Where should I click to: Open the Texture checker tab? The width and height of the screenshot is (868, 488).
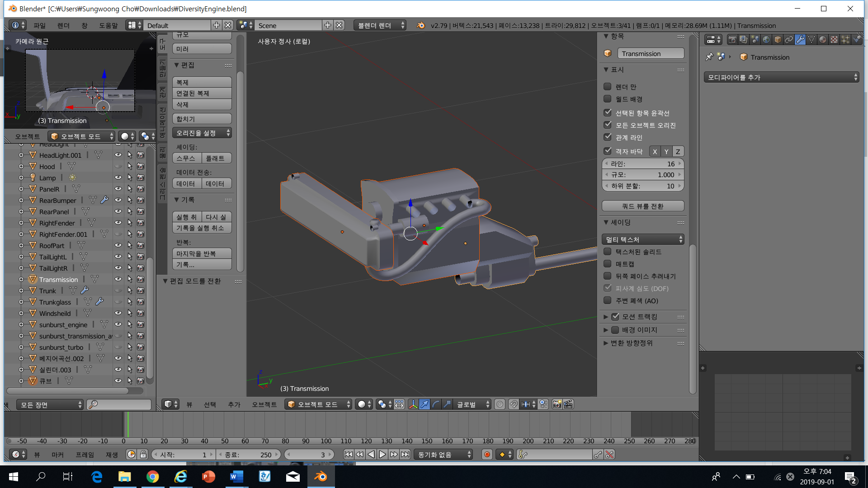click(834, 39)
